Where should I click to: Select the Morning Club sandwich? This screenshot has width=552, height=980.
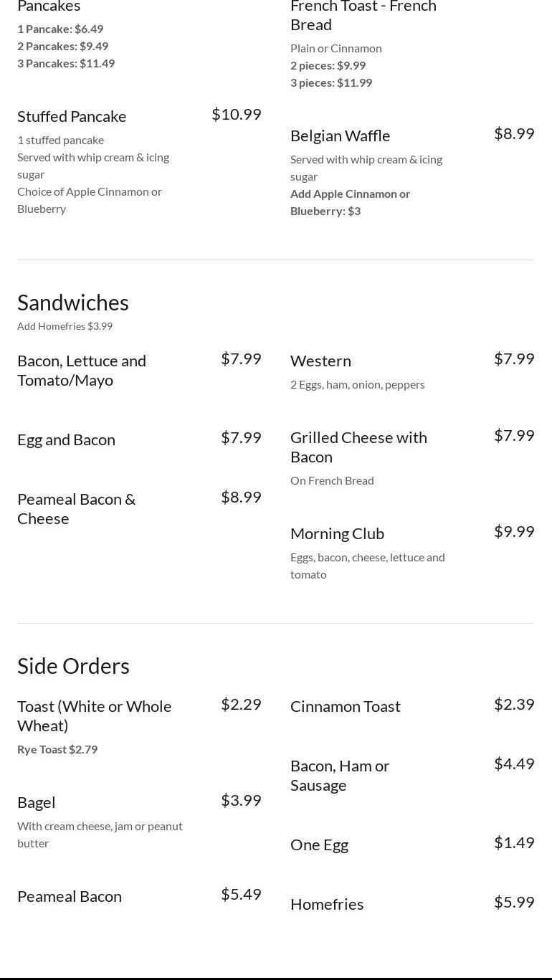[x=337, y=533]
